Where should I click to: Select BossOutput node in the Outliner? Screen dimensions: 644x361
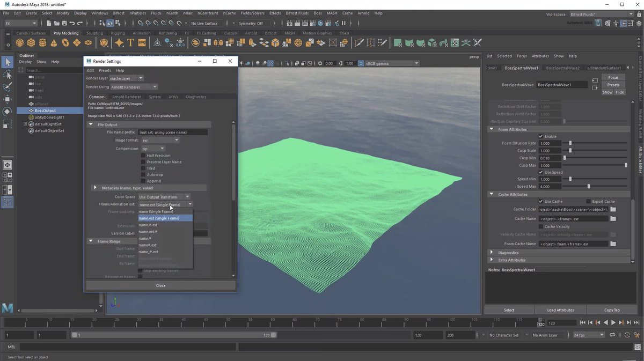45,110
